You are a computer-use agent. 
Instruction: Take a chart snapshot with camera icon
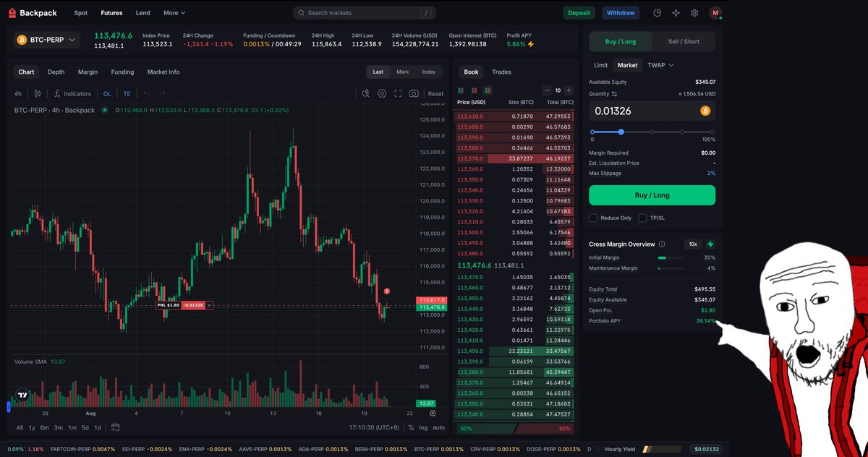click(x=414, y=93)
